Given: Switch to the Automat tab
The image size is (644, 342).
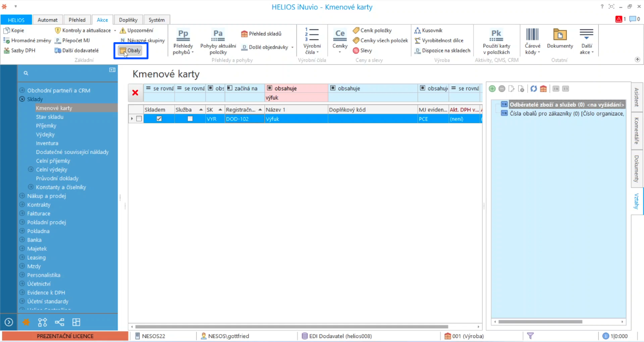Looking at the screenshot, I should click(x=47, y=20).
